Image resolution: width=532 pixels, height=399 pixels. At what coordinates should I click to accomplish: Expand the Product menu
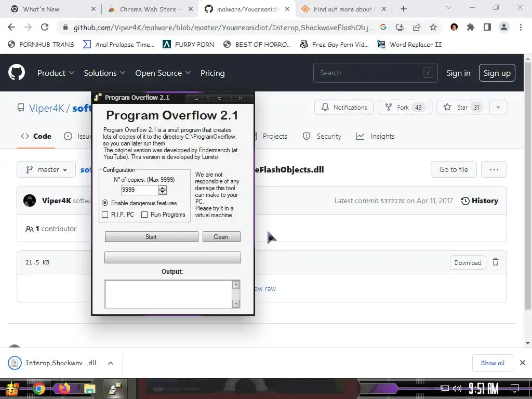(x=56, y=73)
